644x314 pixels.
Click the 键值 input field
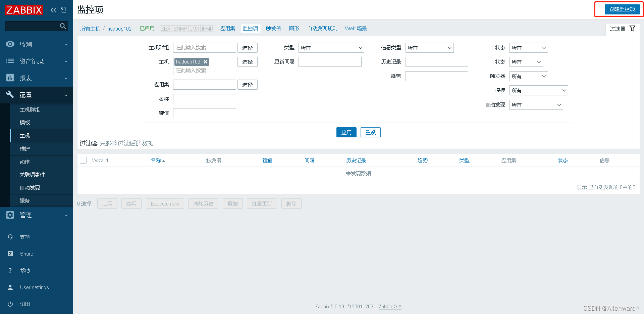[x=205, y=113]
